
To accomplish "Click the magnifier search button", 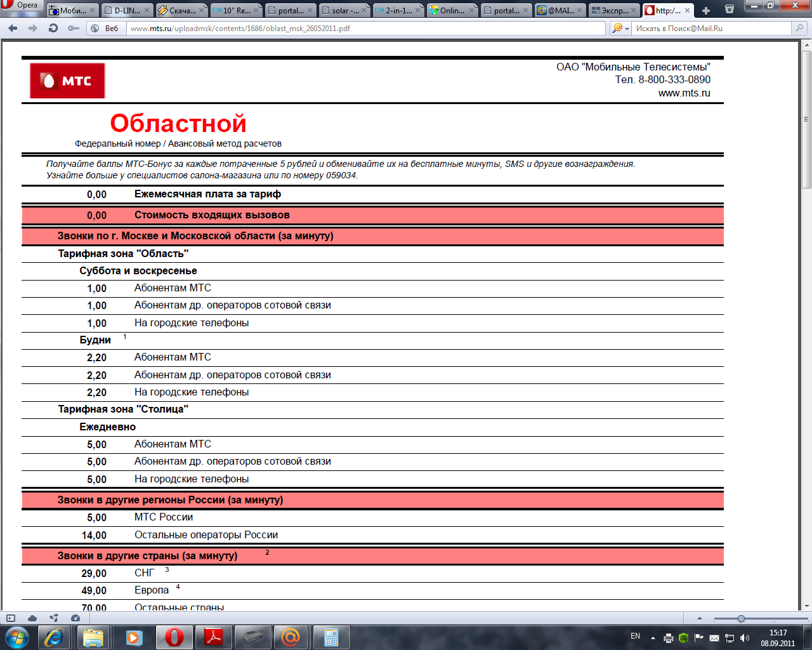I will [799, 29].
